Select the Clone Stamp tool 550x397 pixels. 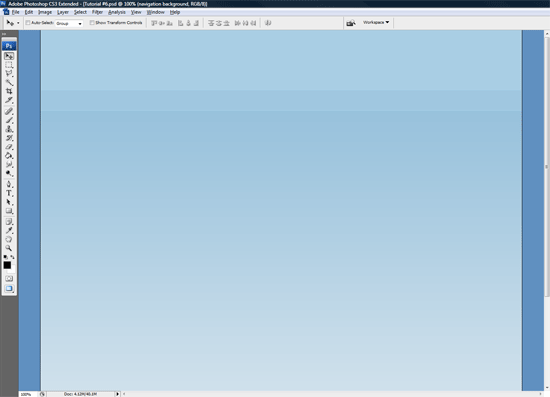pyautogui.click(x=9, y=129)
